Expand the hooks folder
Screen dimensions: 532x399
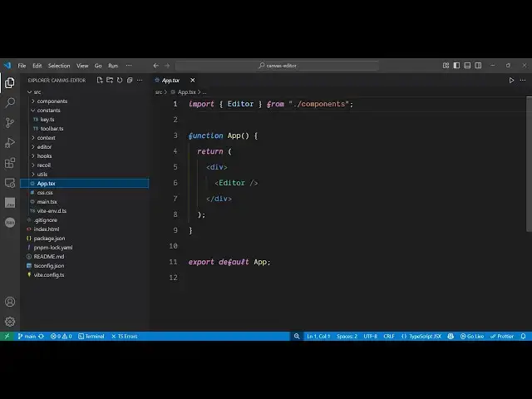tap(85, 156)
